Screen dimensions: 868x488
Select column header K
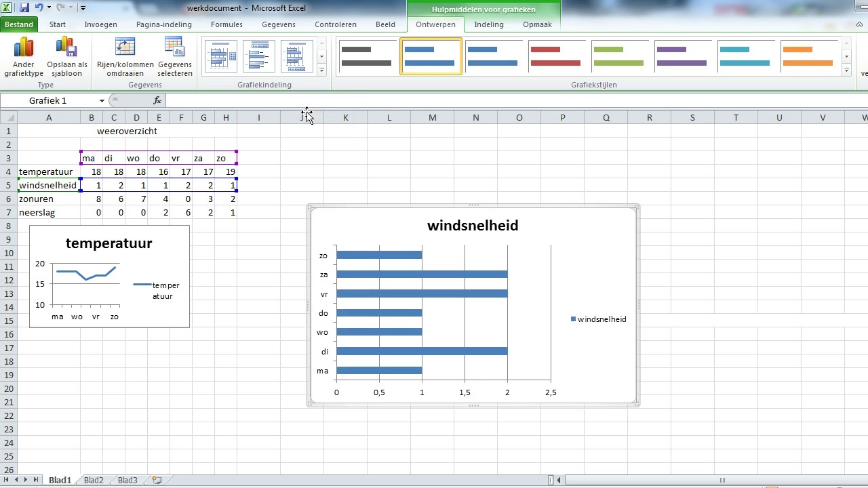pos(345,118)
